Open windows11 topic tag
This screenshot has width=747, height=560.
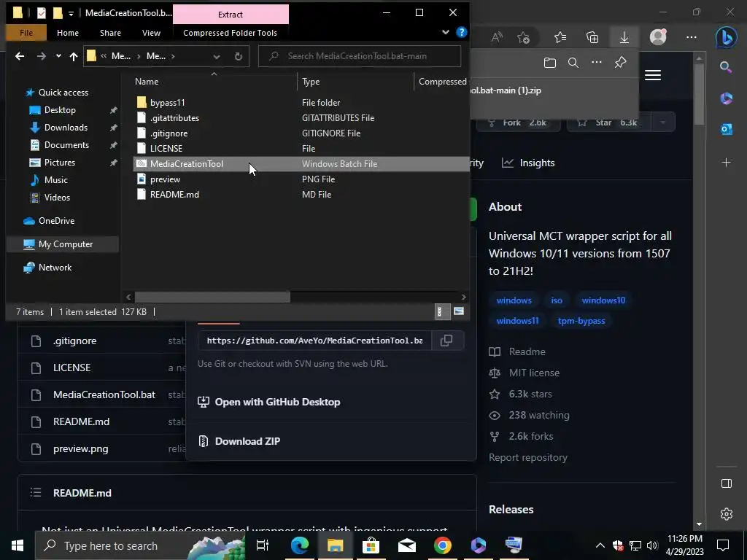pos(517,321)
